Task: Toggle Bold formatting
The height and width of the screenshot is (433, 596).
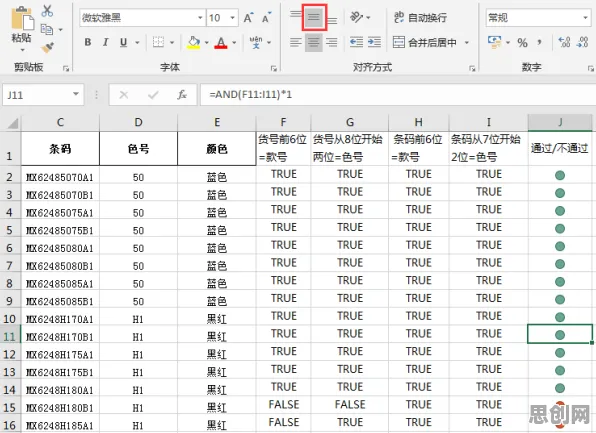Action: pos(88,42)
